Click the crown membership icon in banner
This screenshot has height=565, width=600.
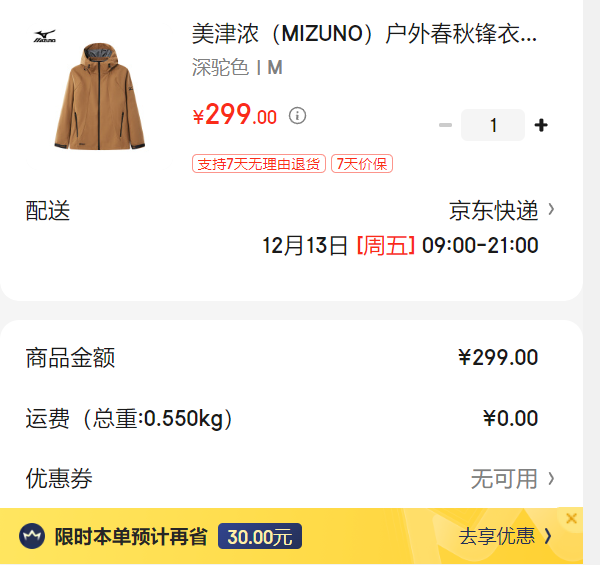click(32, 536)
